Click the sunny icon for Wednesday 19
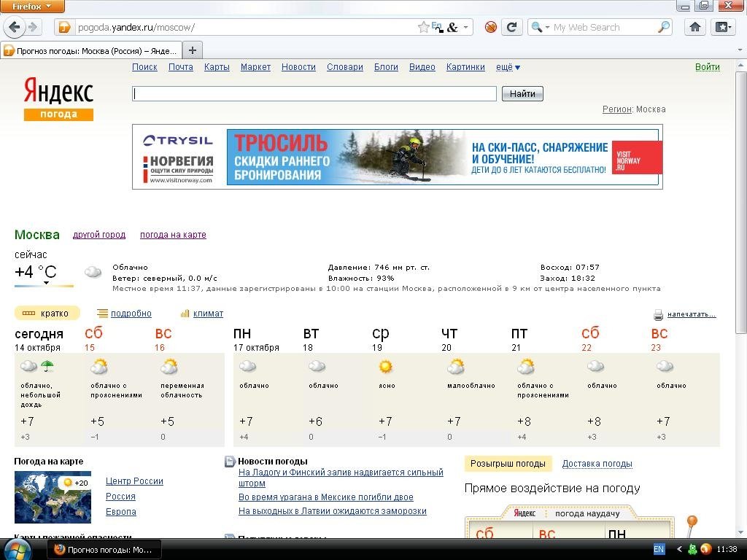The width and height of the screenshot is (747, 560). coord(385,367)
